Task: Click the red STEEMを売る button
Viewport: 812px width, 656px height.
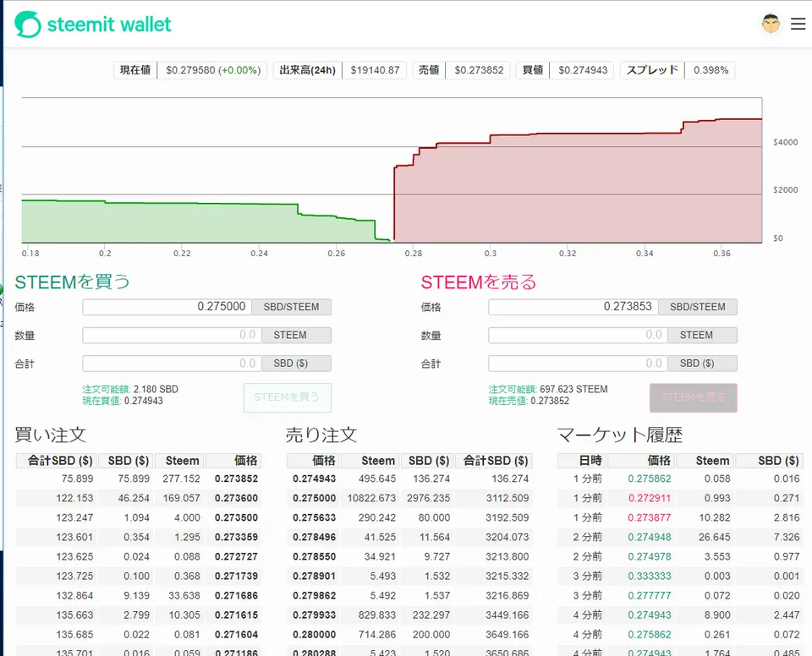Action: (x=693, y=397)
